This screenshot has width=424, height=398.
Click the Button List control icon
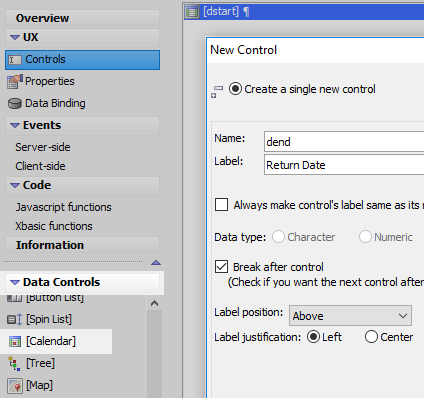(x=15, y=298)
